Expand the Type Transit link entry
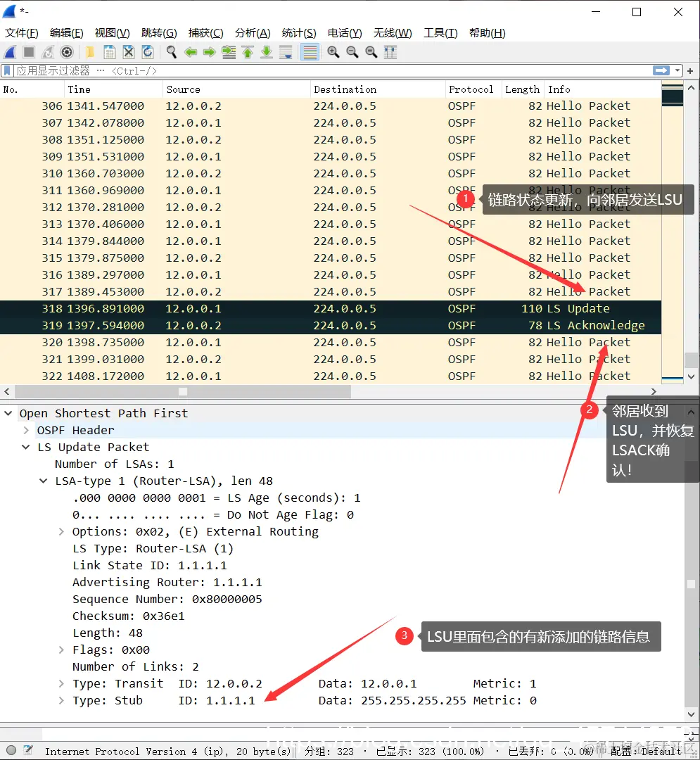The image size is (700, 760). [x=61, y=684]
